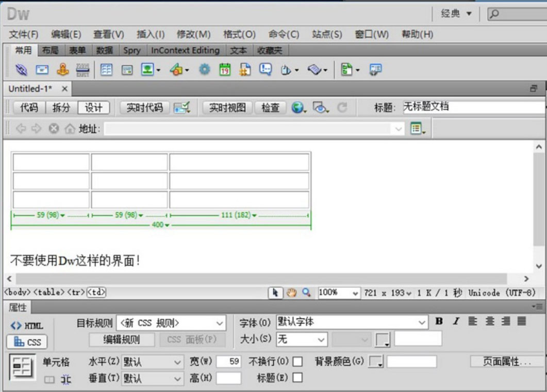Image resolution: width=547 pixels, height=392 pixels.
Task: Expand the 字体 font dropdown
Action: coord(352,322)
